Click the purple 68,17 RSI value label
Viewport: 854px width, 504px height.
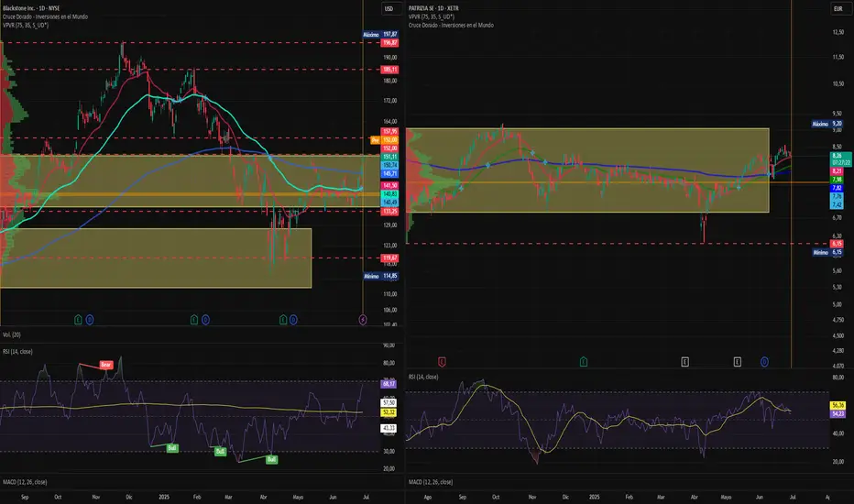tap(388, 384)
